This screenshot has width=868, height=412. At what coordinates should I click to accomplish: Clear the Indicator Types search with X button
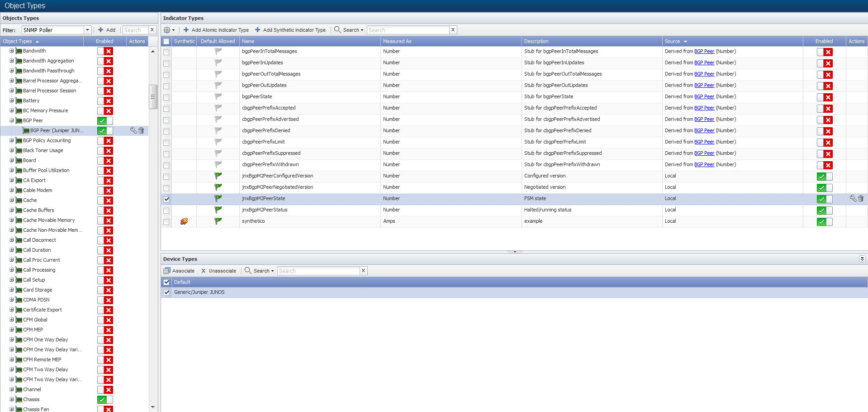click(x=453, y=30)
